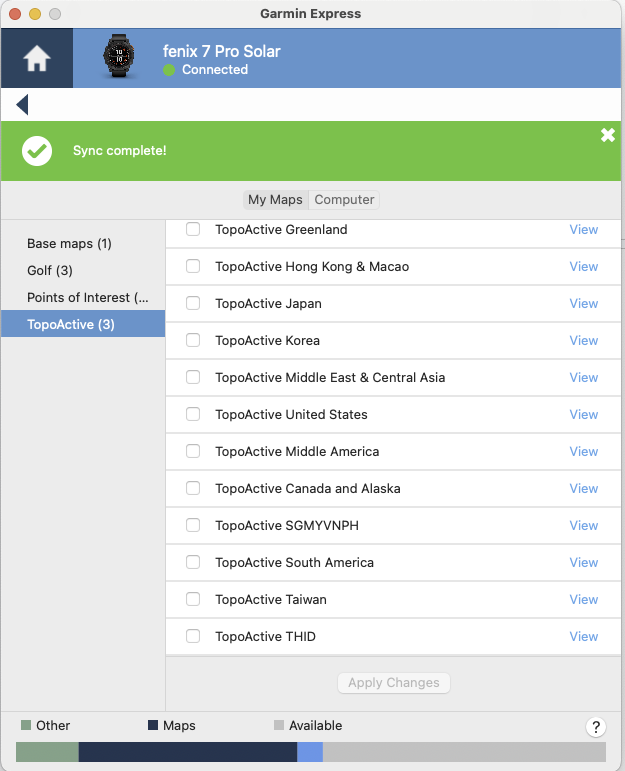
Task: Click the fenix 7 Pro Solar watch image
Action: [122, 59]
